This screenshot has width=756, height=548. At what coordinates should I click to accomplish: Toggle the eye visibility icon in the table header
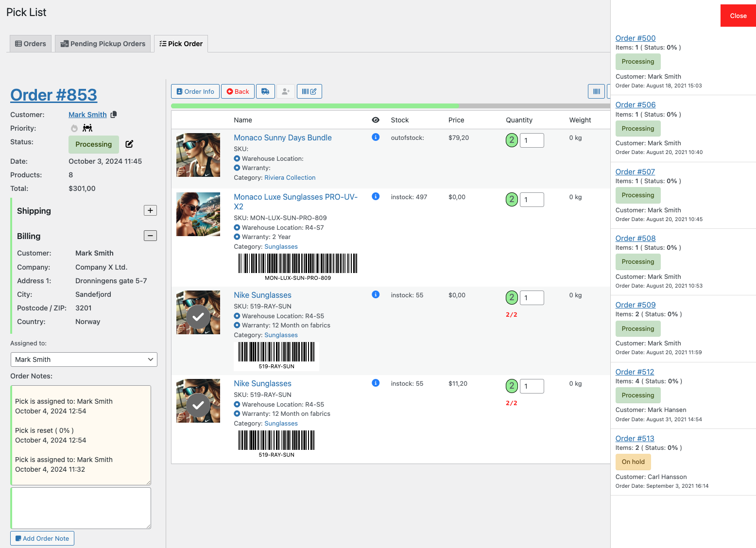pos(376,120)
